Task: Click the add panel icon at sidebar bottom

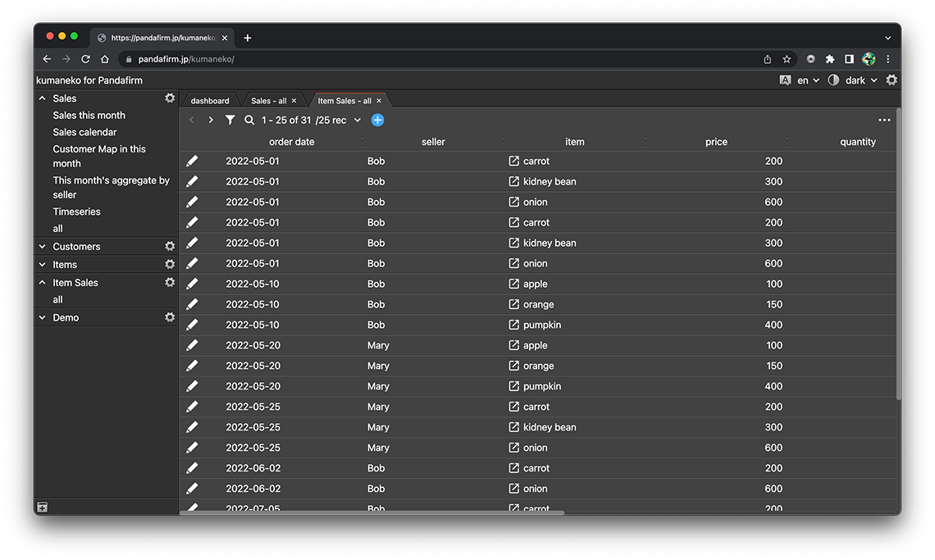Action: pos(43,508)
